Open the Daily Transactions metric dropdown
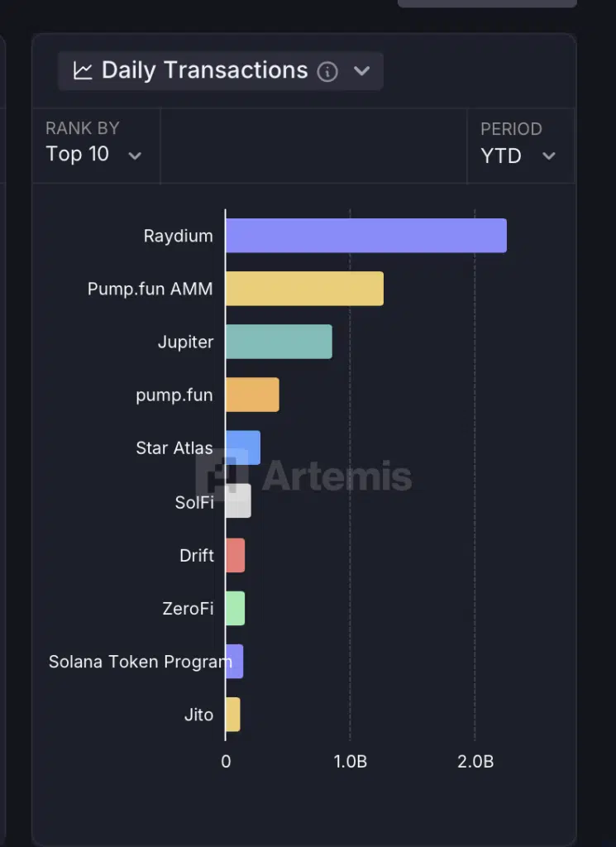Screen dimensions: 616x847 [x=361, y=71]
